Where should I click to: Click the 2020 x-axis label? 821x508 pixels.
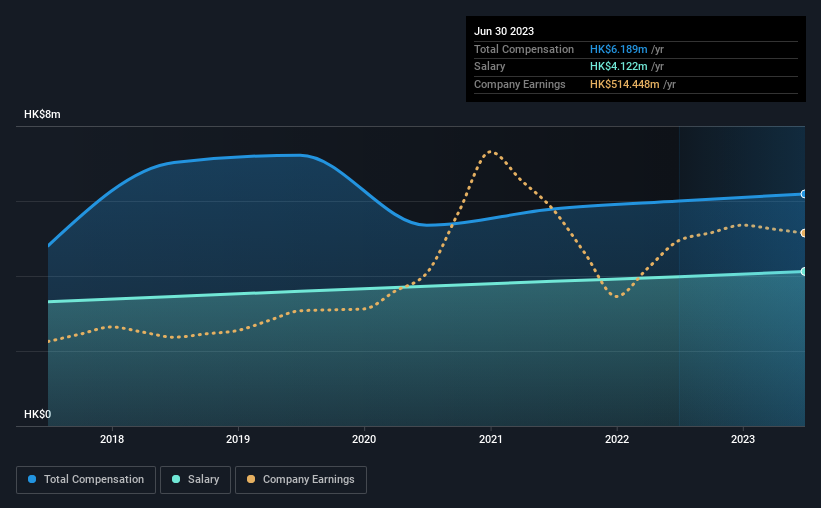(364, 439)
